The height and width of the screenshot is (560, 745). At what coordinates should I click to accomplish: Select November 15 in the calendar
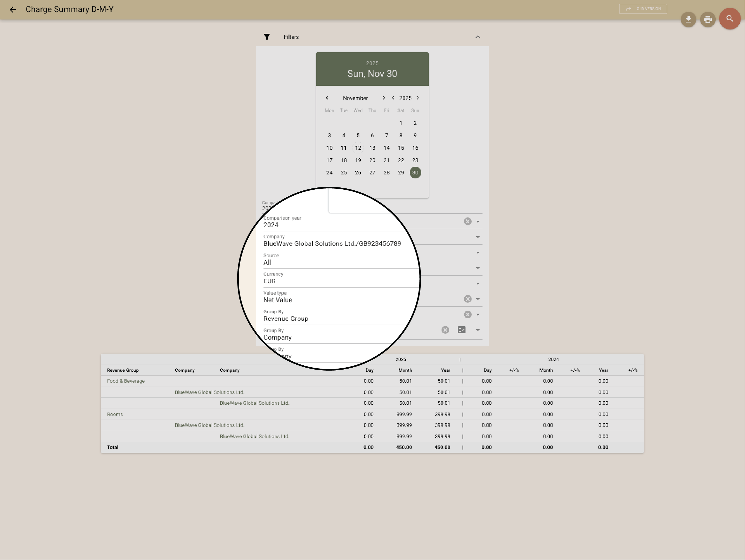[401, 147]
